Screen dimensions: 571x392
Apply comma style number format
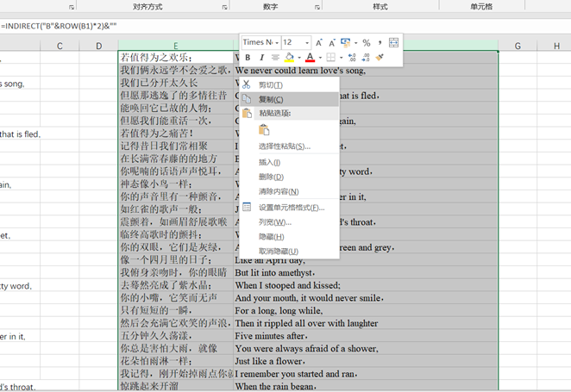(380, 43)
